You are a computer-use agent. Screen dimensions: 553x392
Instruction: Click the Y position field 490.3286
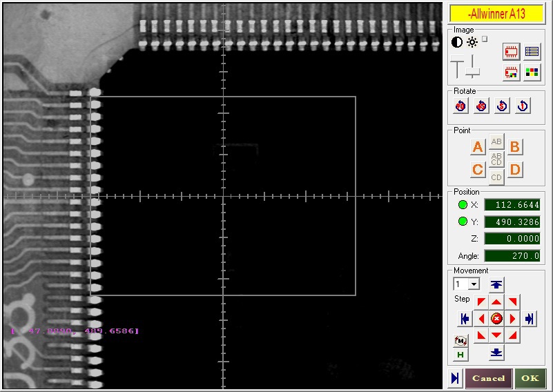click(512, 222)
